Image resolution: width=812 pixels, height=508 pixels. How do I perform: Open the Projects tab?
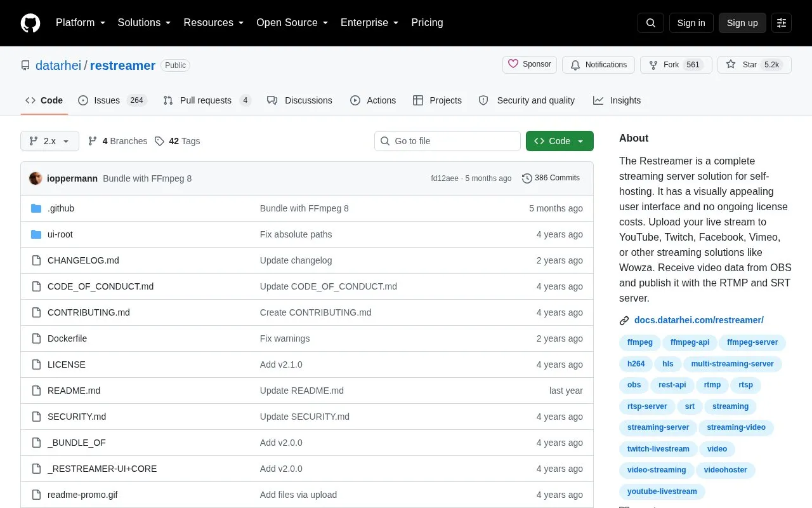(x=437, y=100)
